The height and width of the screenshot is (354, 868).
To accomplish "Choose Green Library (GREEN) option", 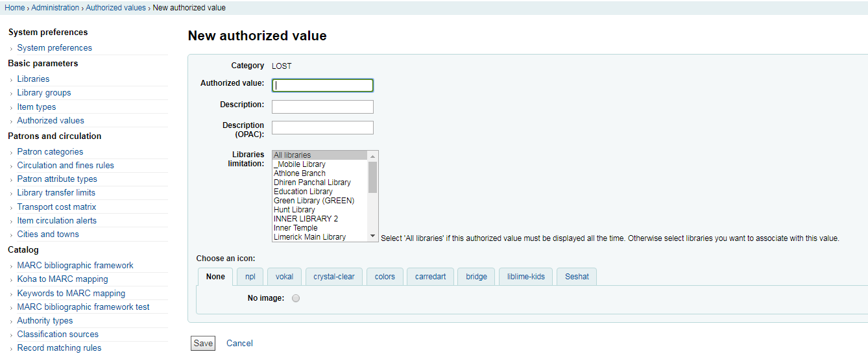I will pyautogui.click(x=320, y=201).
